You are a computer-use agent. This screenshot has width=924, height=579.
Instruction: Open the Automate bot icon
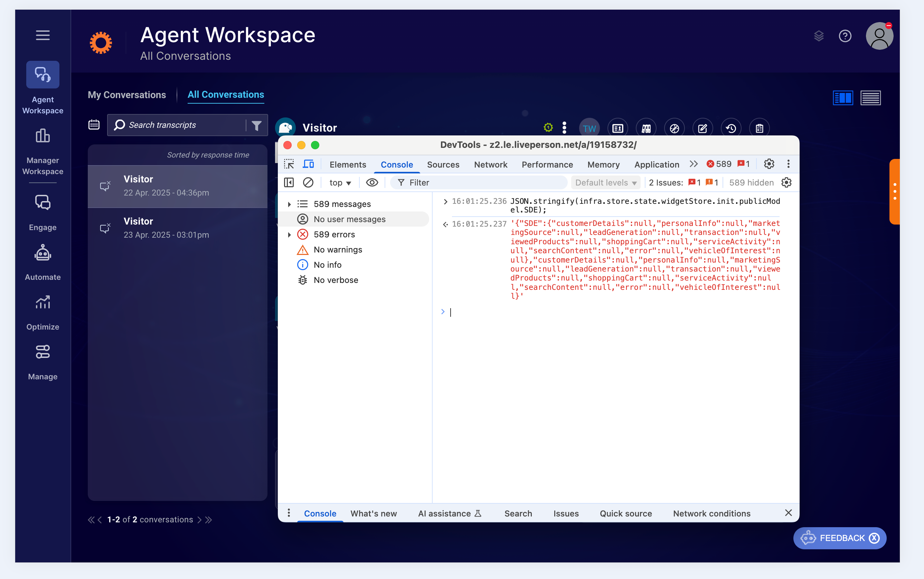43,253
